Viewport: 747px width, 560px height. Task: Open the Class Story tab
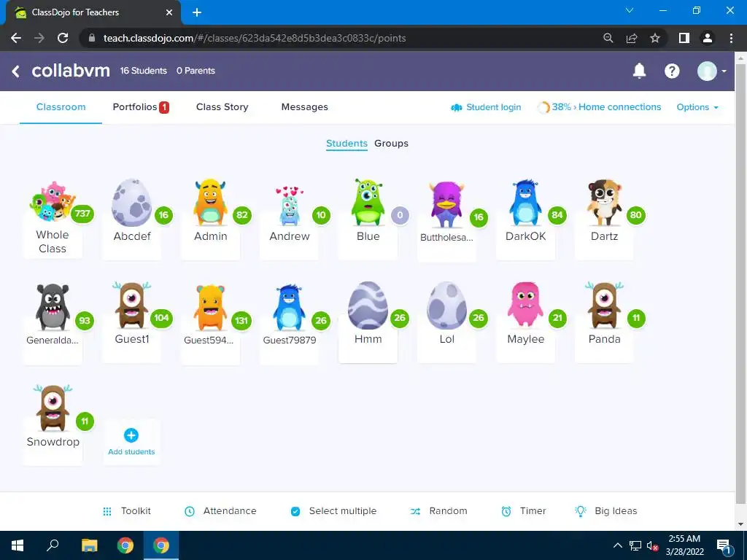coord(222,107)
